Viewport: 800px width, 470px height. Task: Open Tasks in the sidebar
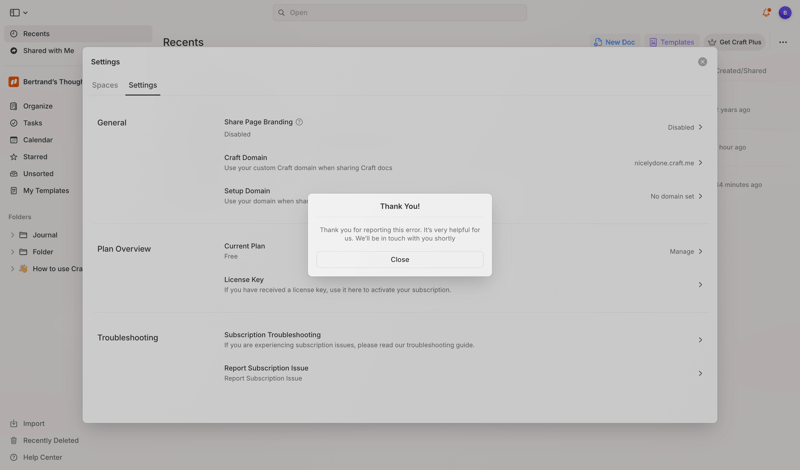tap(33, 123)
